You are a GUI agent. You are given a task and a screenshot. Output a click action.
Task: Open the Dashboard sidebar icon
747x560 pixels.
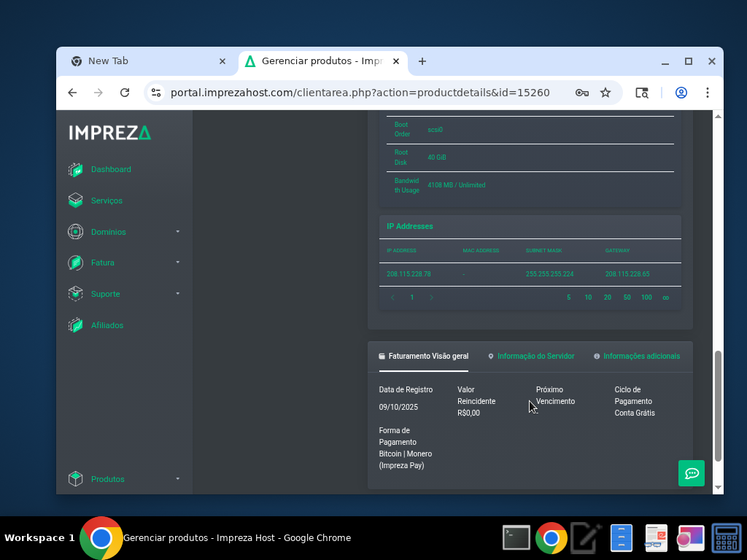point(75,169)
